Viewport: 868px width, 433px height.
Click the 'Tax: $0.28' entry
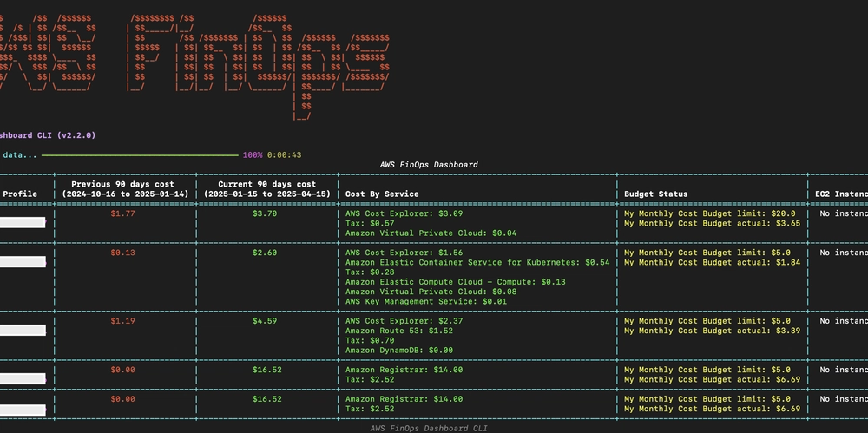point(370,272)
